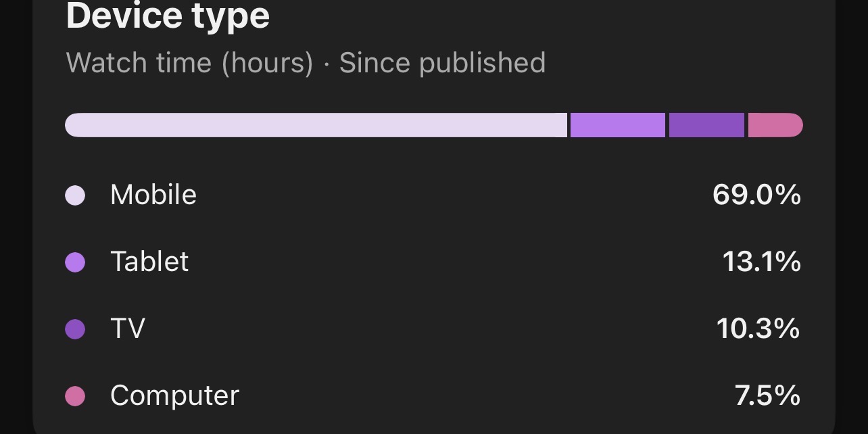Click the Computer label

click(174, 395)
